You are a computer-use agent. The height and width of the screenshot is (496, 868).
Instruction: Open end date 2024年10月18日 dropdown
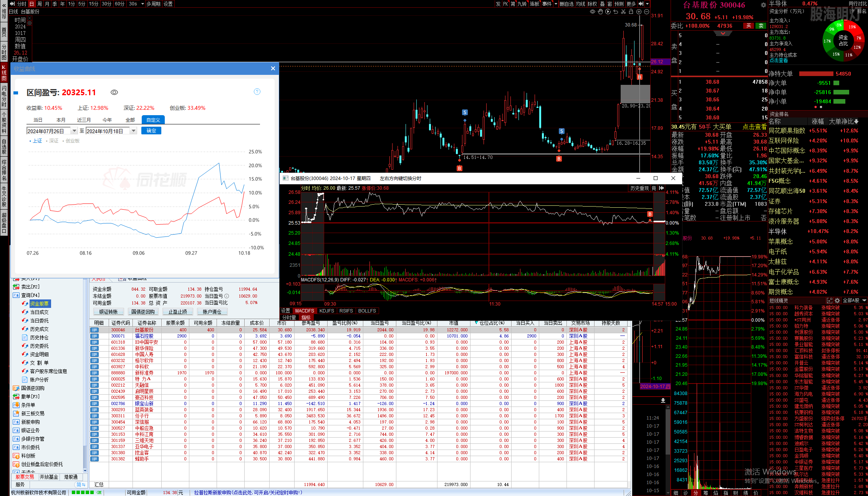pos(133,131)
